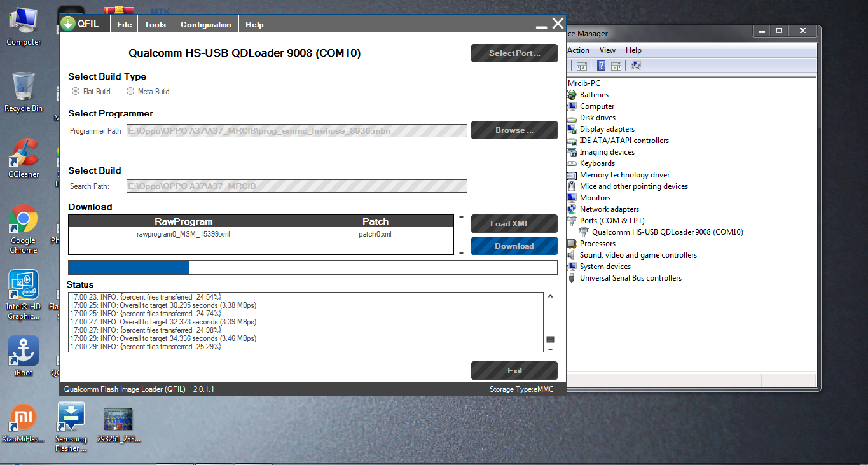
Task: Click Device Manager action pane toolbar icon
Action: (x=616, y=66)
